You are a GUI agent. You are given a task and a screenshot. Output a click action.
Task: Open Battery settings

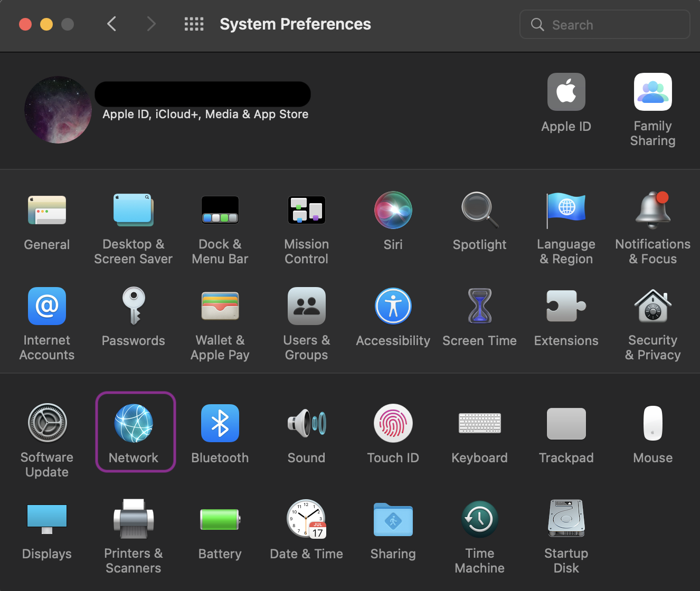(220, 519)
